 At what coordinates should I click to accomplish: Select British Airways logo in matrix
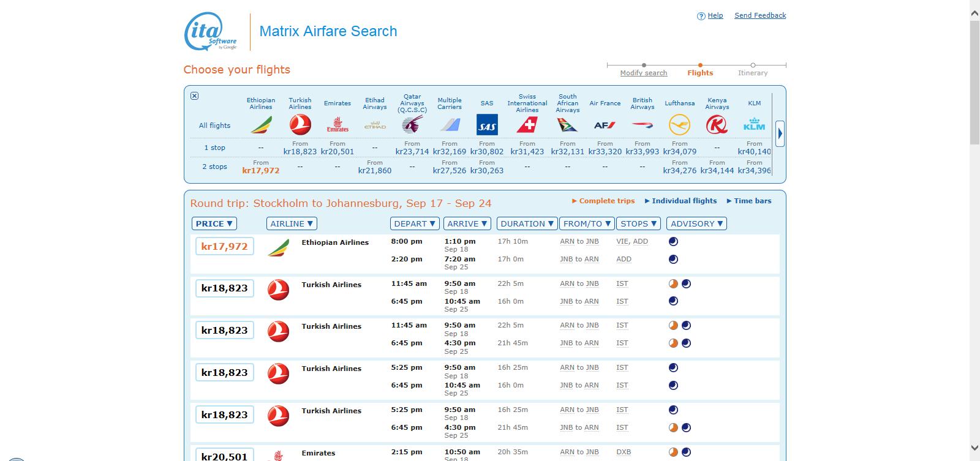643,126
